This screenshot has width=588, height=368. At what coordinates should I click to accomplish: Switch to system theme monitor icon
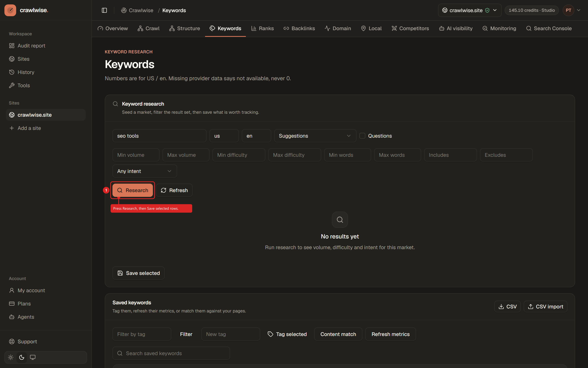pos(33,357)
